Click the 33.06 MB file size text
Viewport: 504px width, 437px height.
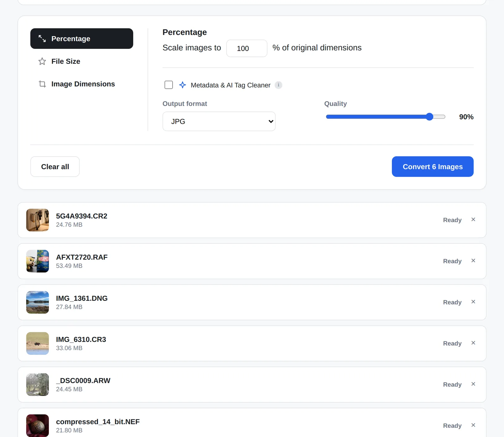(x=69, y=348)
